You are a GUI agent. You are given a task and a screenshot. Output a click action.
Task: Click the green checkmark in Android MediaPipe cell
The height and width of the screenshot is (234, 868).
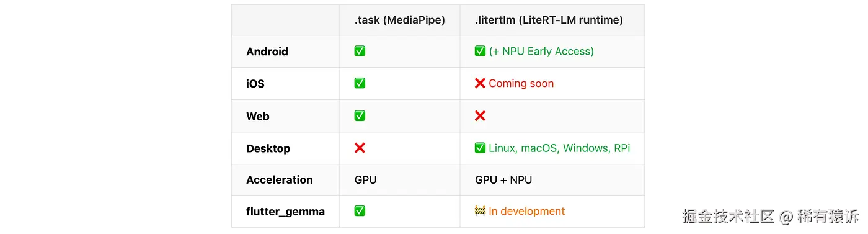click(x=360, y=51)
